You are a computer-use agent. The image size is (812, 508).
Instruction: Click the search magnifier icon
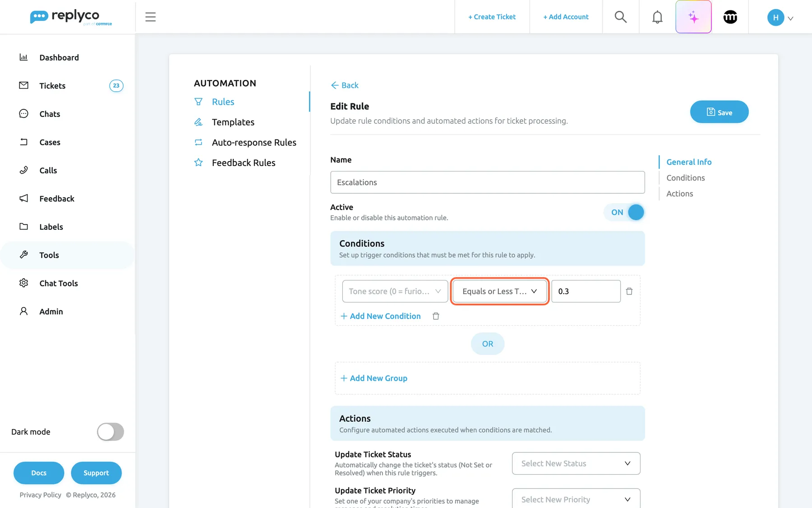coord(621,17)
